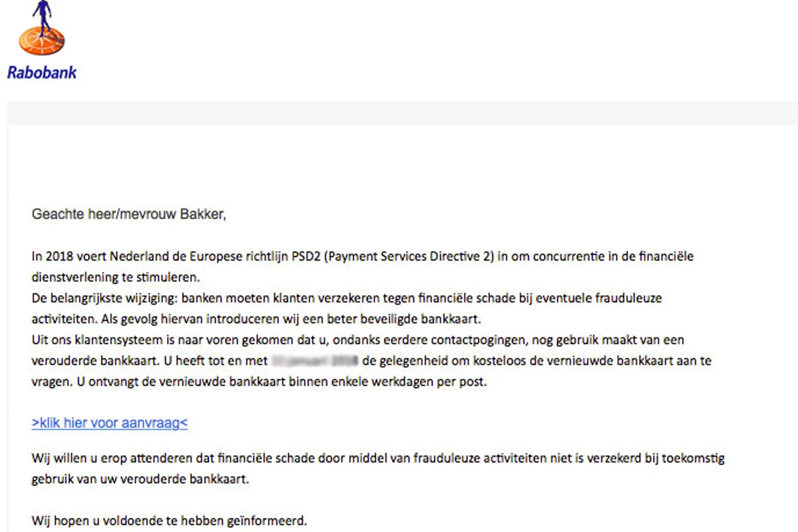This screenshot has height=532, width=798.
Task: Click the blue Rabobank wordmark text
Action: (x=42, y=73)
